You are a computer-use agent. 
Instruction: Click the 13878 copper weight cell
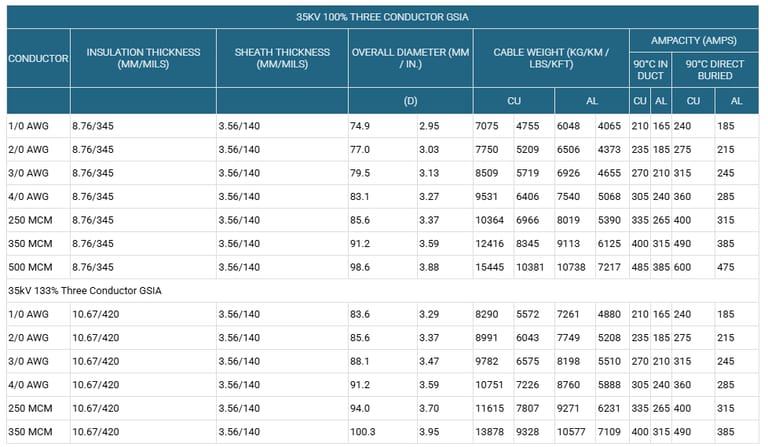(x=491, y=430)
